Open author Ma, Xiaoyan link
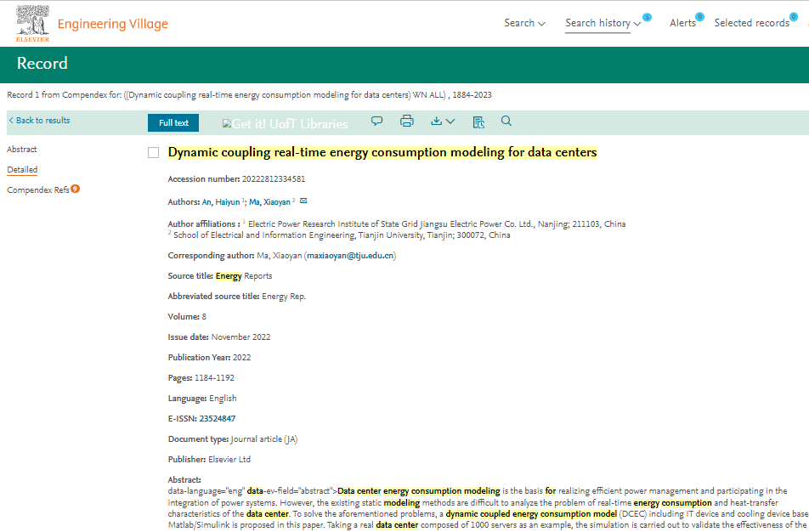Screen dimensions: 809x532 pyautogui.click(x=270, y=202)
